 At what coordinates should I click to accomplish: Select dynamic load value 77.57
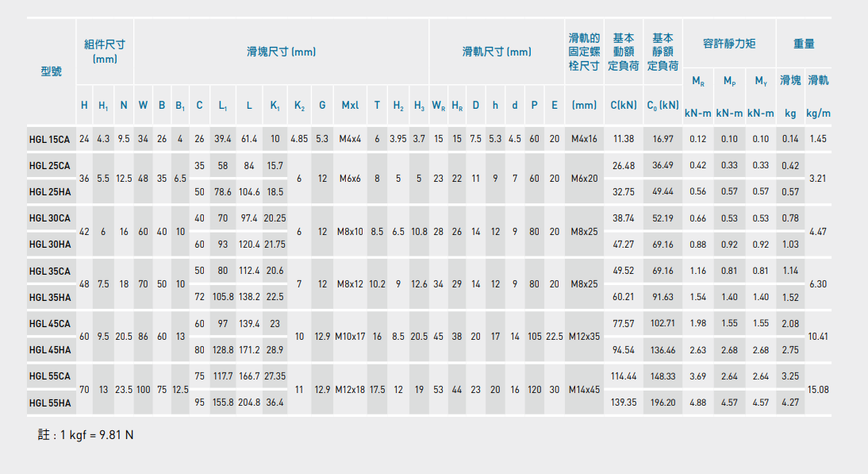[x=624, y=323]
